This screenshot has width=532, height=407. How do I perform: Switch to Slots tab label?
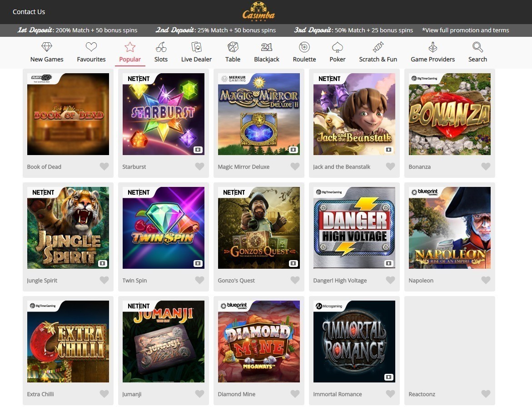161,60
